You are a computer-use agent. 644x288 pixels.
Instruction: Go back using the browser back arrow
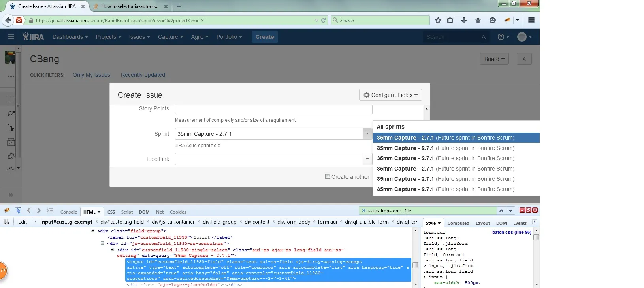coord(8,20)
